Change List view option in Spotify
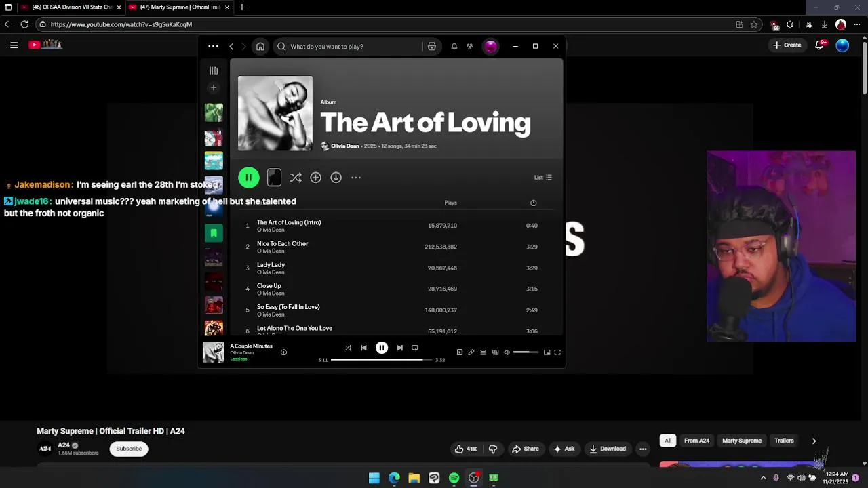Viewport: 868px width, 488px height. pyautogui.click(x=542, y=178)
